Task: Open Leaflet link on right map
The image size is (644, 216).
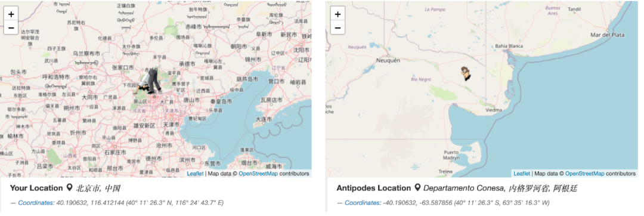Action: coord(522,174)
